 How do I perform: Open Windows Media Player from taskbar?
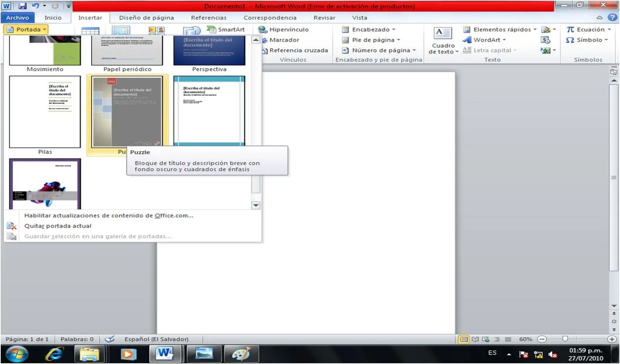click(129, 354)
